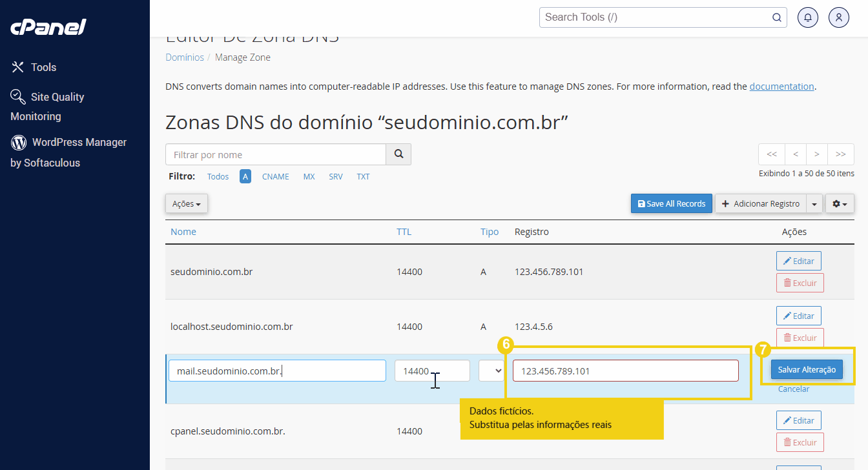Delete the cpanel.seudominio.com.br. record
Viewport: 868px width, 470px height.
[x=800, y=442]
